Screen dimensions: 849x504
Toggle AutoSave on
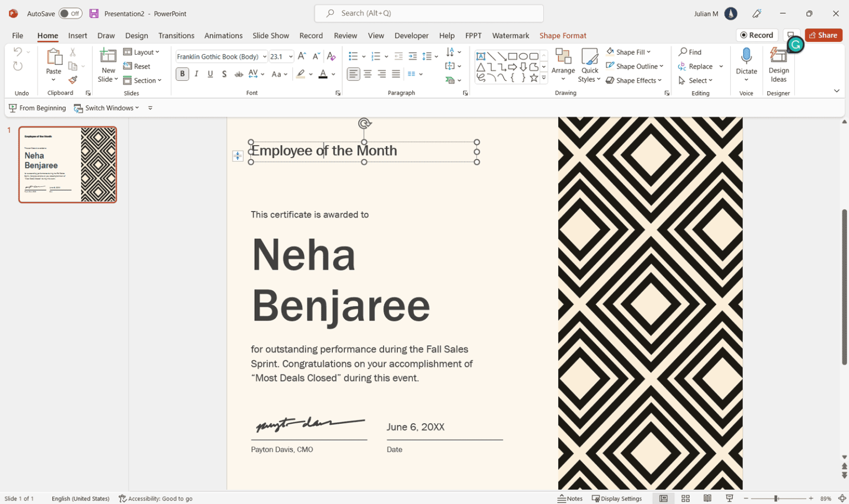[70, 13]
